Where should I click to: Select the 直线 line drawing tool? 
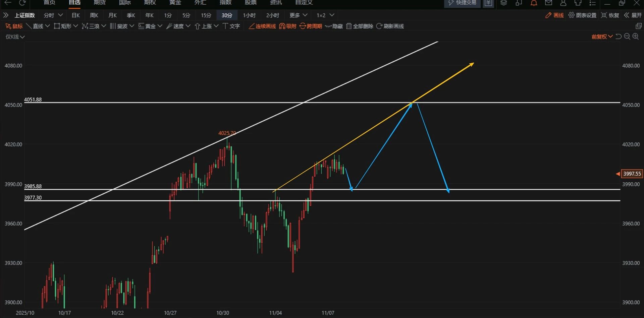[35, 26]
